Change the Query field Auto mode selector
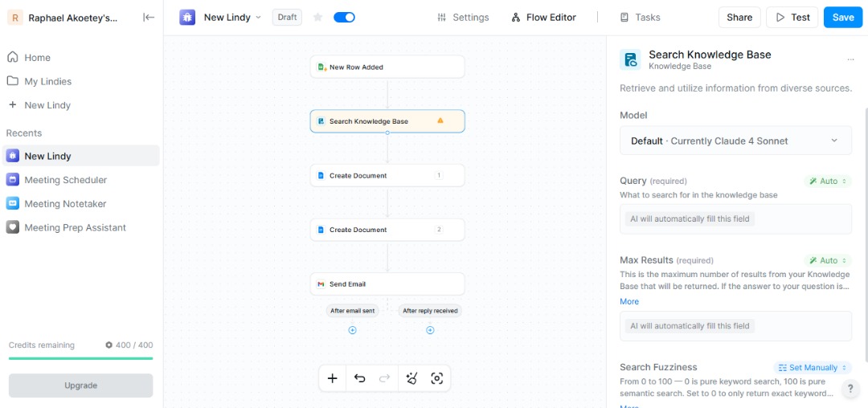Screen dimensions: 868x408 (828, 181)
